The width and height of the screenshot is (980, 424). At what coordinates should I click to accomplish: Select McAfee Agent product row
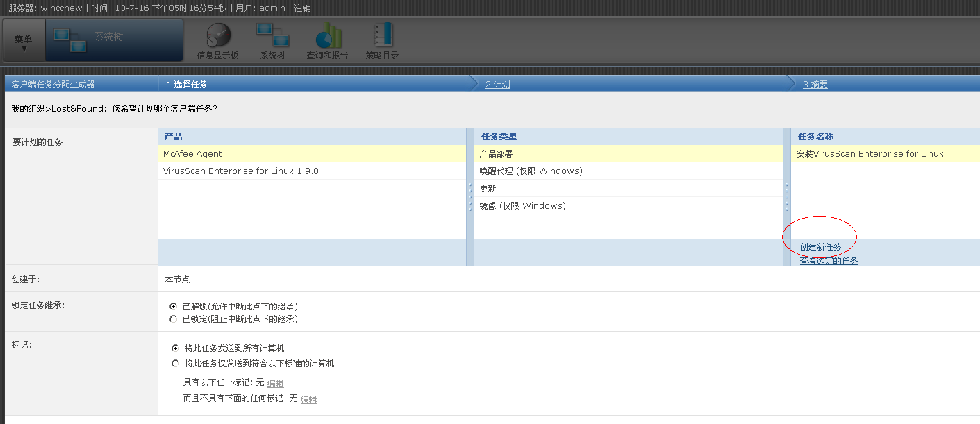point(312,154)
